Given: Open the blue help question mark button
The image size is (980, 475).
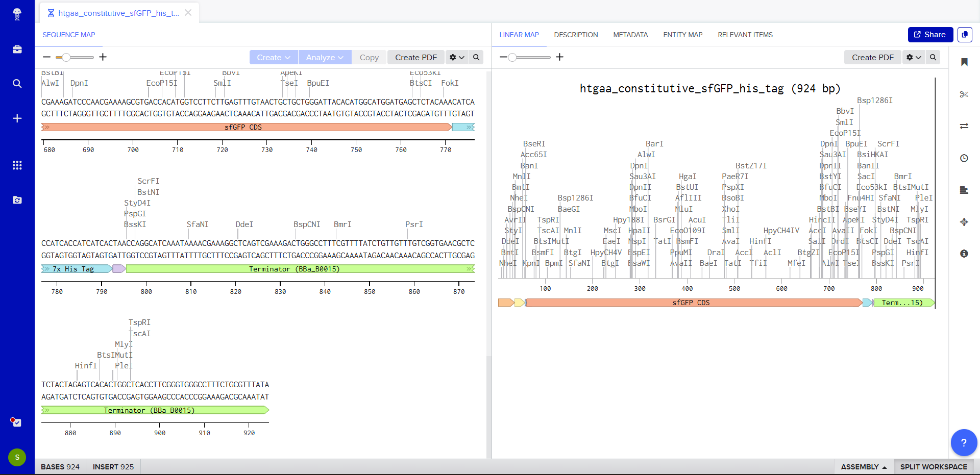Looking at the screenshot, I should (x=963, y=442).
